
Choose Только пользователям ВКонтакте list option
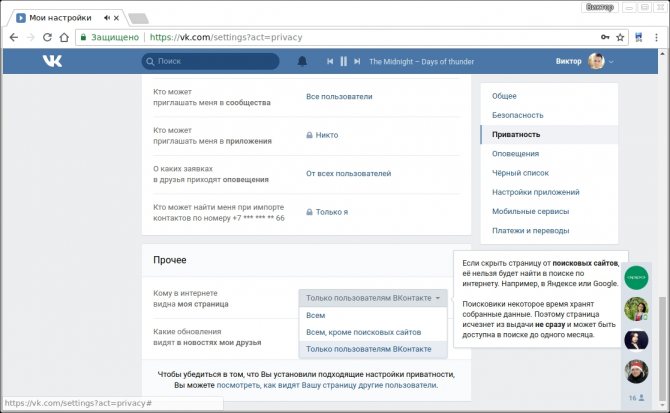tap(373, 349)
